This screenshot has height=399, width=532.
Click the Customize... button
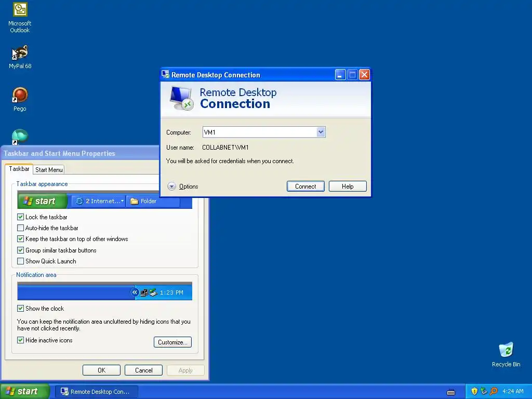[x=172, y=342]
